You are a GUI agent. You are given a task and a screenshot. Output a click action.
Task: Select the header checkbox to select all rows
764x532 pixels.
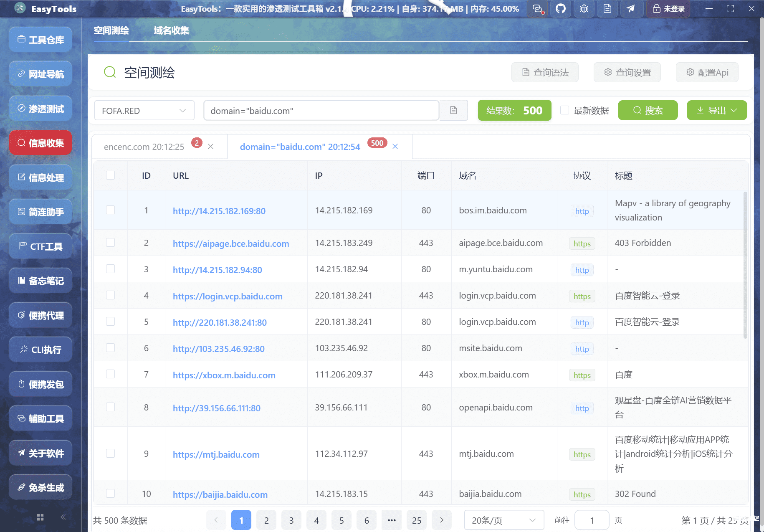(110, 175)
